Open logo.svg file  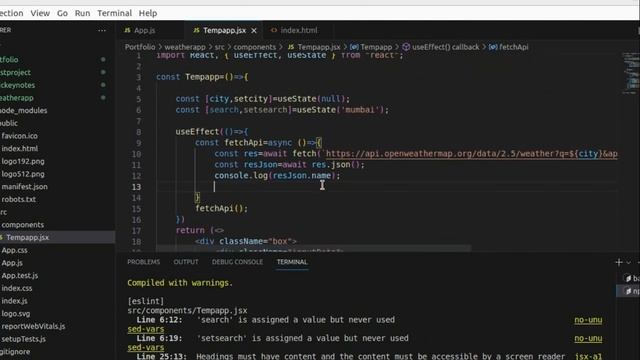pyautogui.click(x=16, y=313)
